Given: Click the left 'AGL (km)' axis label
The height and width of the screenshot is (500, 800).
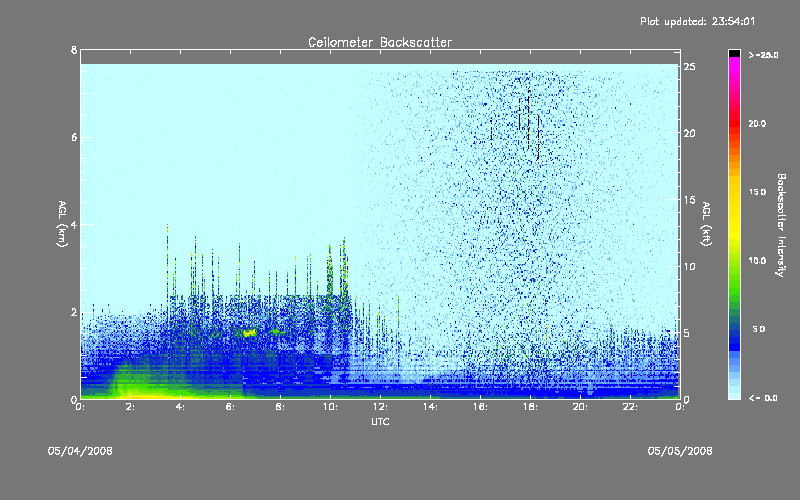Looking at the screenshot, I should [62, 224].
